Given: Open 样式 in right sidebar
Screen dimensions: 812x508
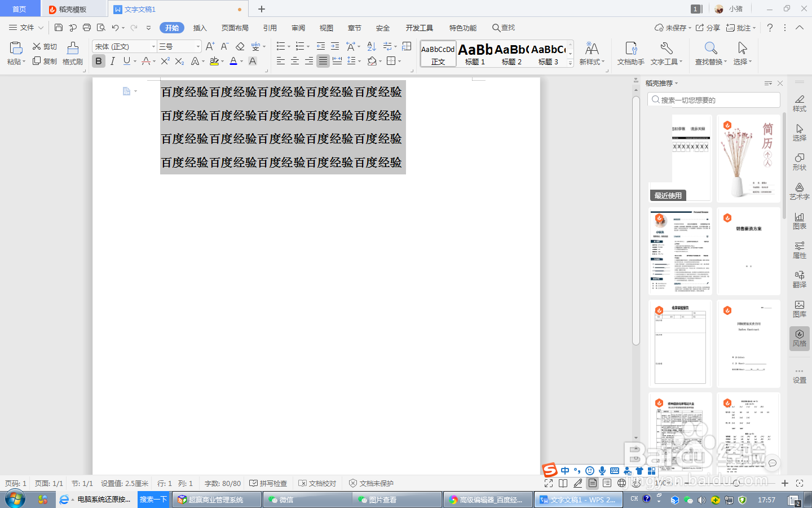Looking at the screenshot, I should pyautogui.click(x=800, y=103).
